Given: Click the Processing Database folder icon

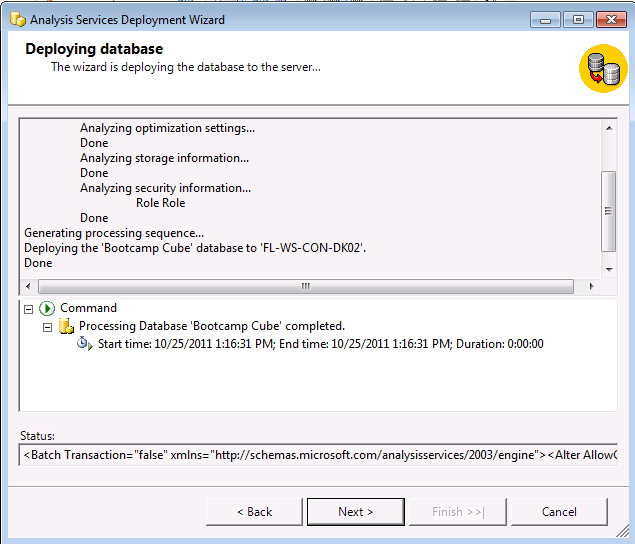Looking at the screenshot, I should point(66,326).
